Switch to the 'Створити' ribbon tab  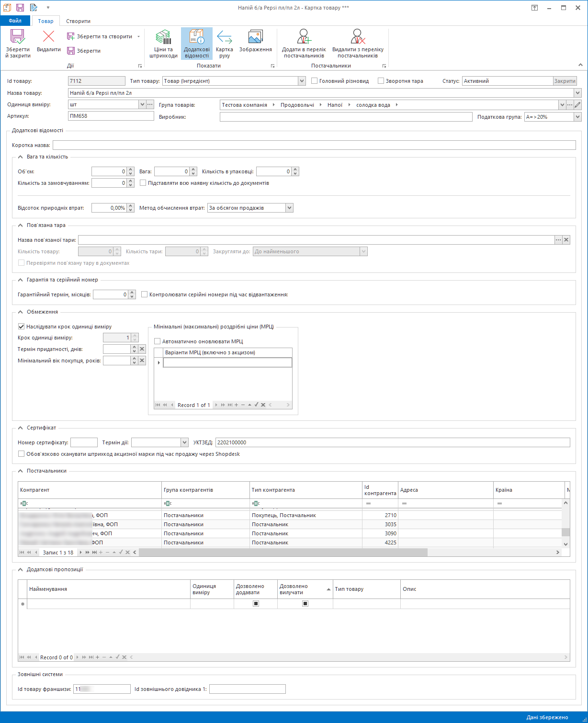[78, 21]
